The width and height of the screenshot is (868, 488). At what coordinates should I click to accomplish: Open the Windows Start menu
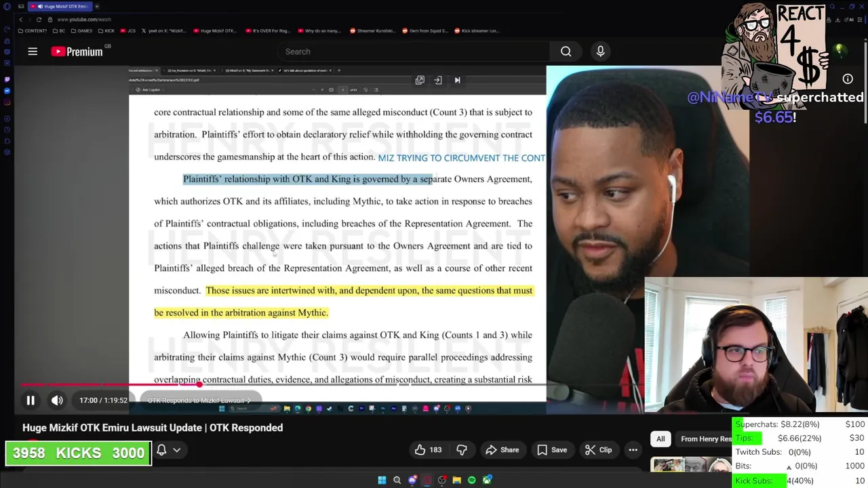[382, 481]
